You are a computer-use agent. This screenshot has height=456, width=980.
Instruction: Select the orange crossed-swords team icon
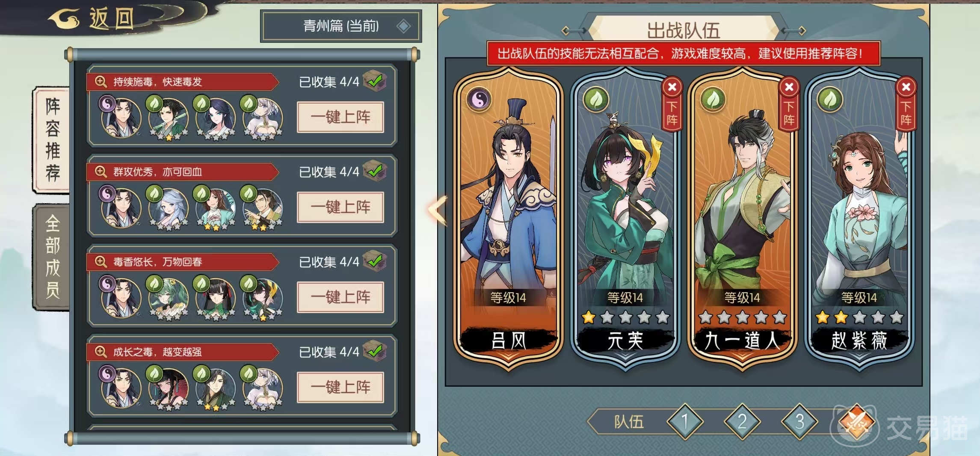pyautogui.click(x=856, y=422)
